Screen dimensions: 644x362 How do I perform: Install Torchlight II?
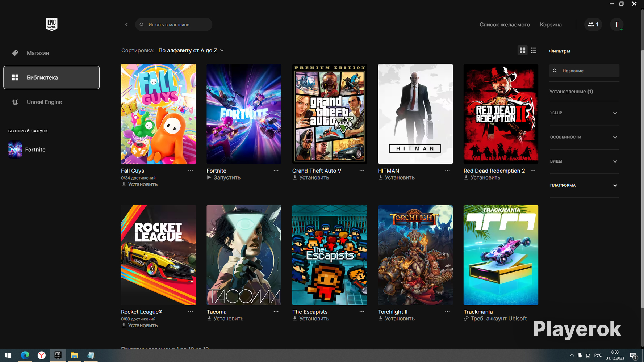[x=396, y=319]
